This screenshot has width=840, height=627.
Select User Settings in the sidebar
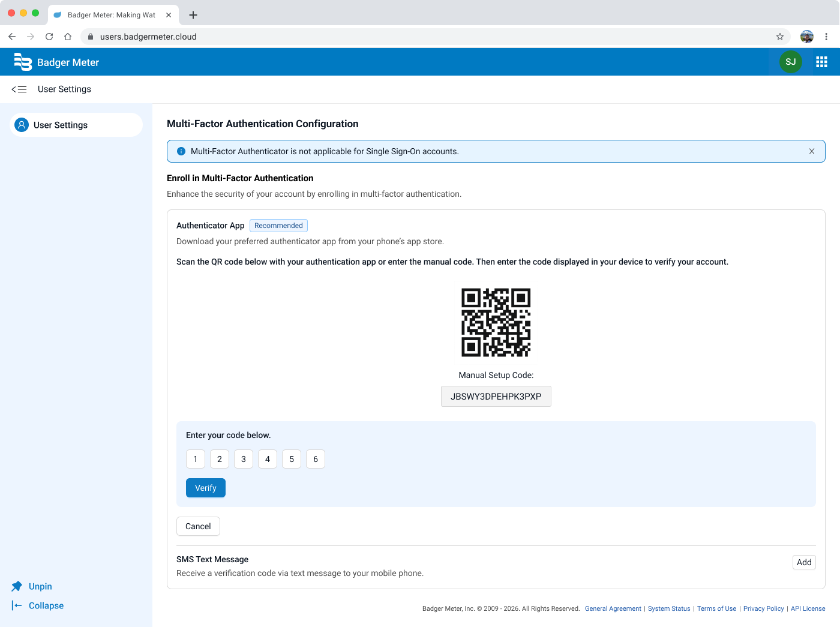(x=76, y=125)
